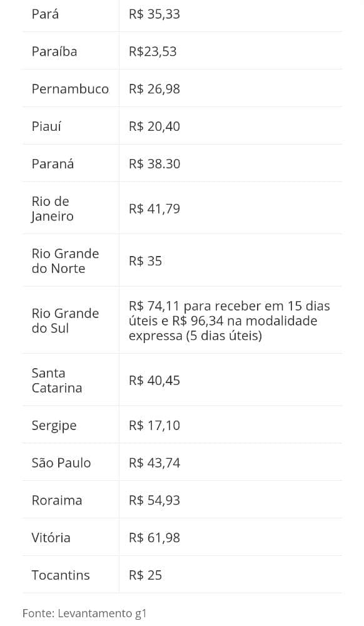Click the R$ 74,11 express modality description
Viewport: 364px width, 626px height.
pyautogui.click(x=230, y=321)
